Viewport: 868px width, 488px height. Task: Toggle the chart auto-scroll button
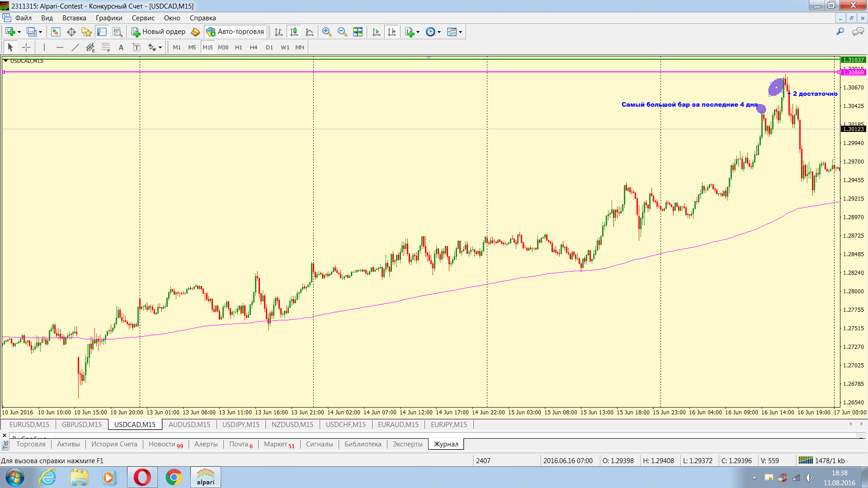pos(376,32)
